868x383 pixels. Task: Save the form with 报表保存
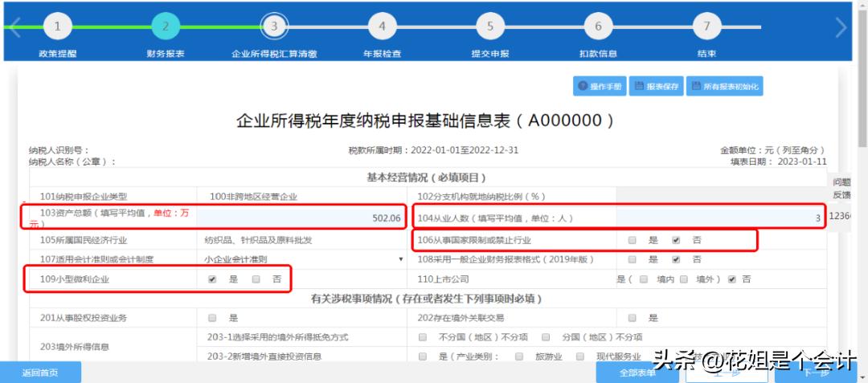tap(656, 86)
